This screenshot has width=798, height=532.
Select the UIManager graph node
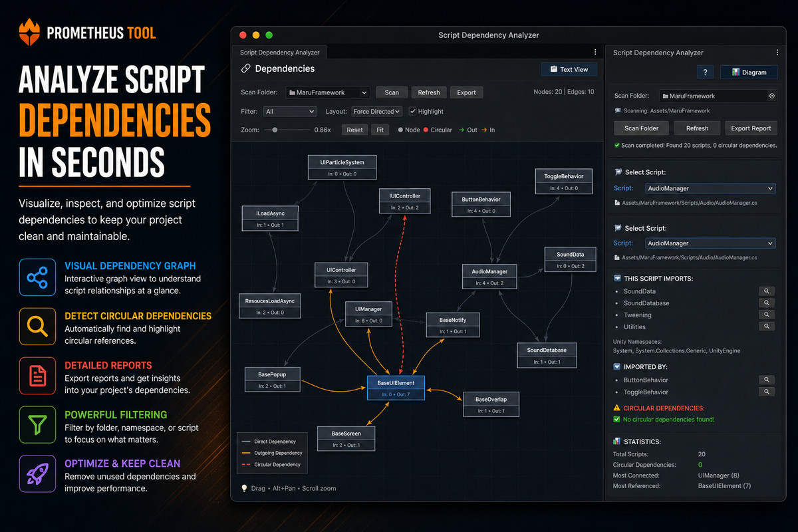[368, 314]
